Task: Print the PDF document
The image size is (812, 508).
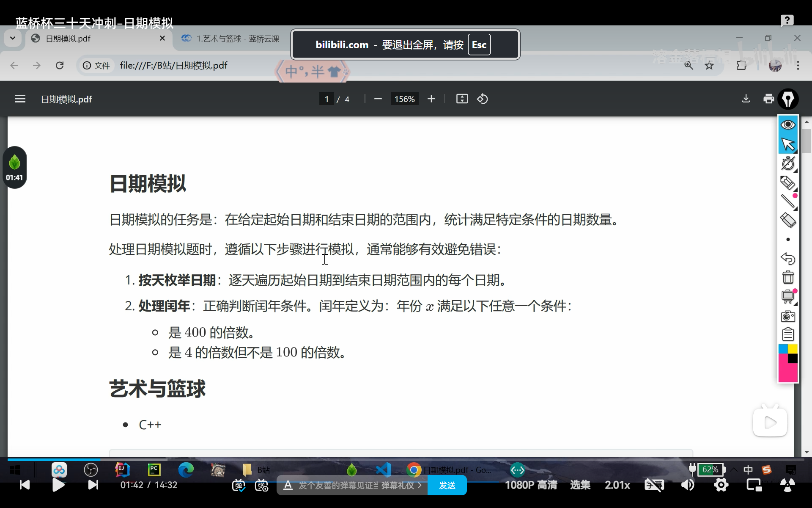Action: coord(768,99)
